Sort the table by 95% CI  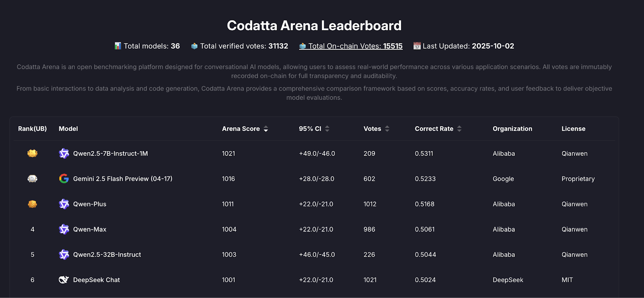tap(327, 129)
